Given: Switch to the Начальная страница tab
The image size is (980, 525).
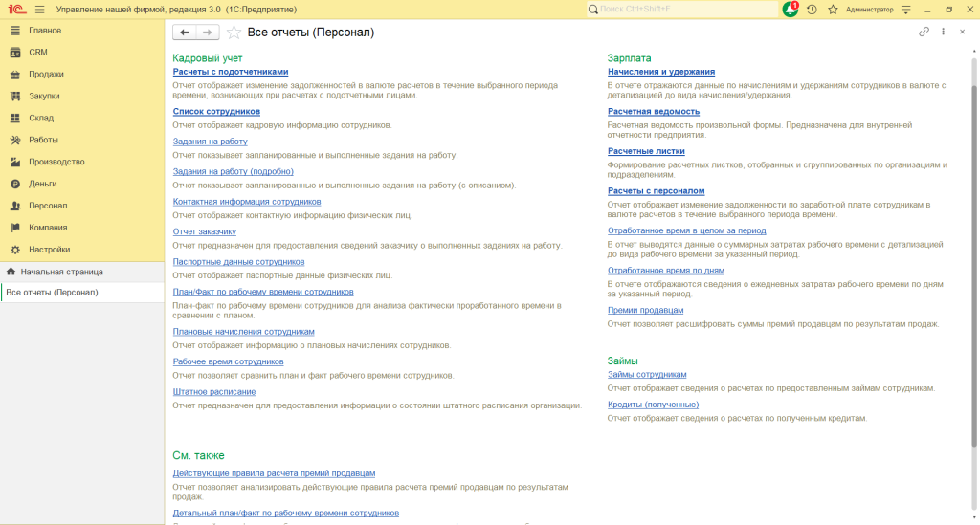Looking at the screenshot, I should click(61, 273).
